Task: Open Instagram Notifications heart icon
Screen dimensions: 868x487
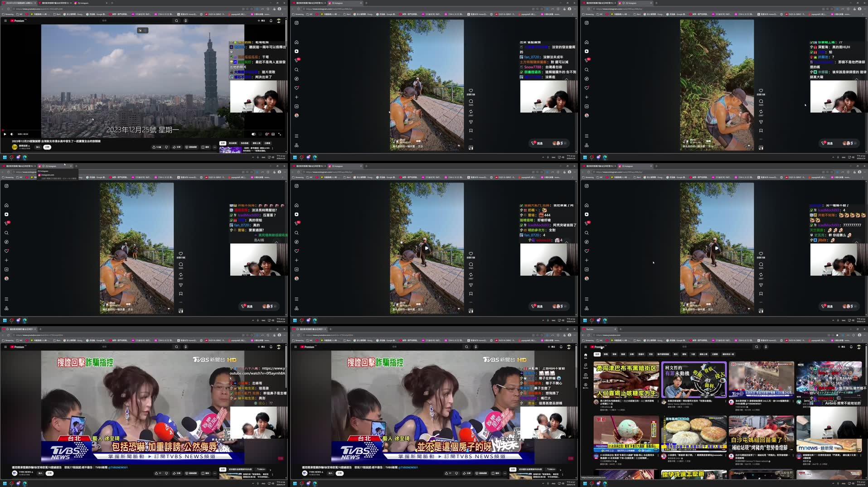Action: [x=296, y=88]
